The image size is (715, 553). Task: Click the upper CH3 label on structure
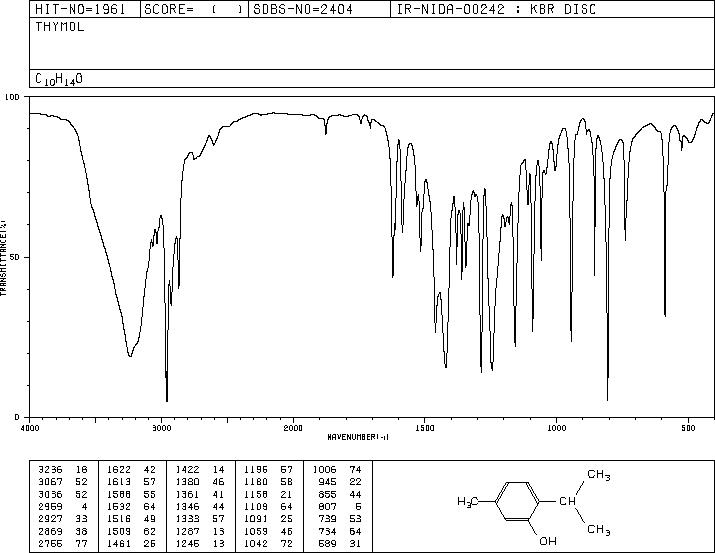599,475
